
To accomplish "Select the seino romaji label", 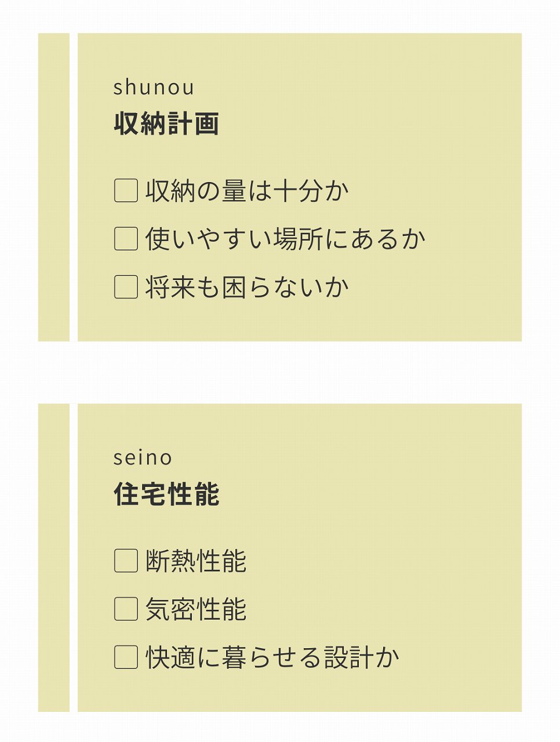I will tap(143, 458).
